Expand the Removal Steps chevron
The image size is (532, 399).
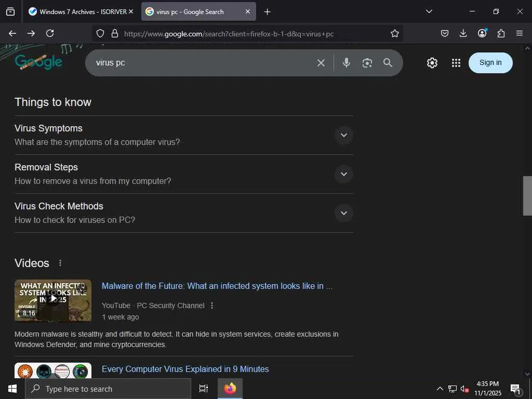tap(344, 174)
